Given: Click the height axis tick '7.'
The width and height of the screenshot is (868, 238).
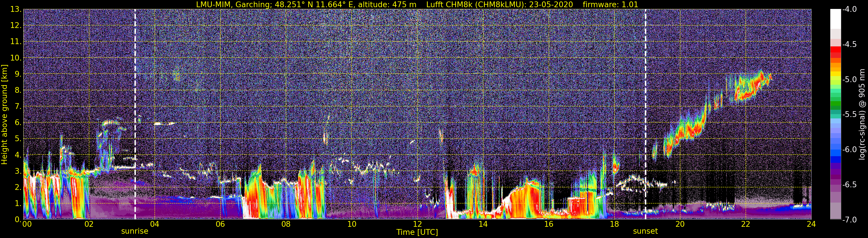Looking at the screenshot, I should pos(18,107).
